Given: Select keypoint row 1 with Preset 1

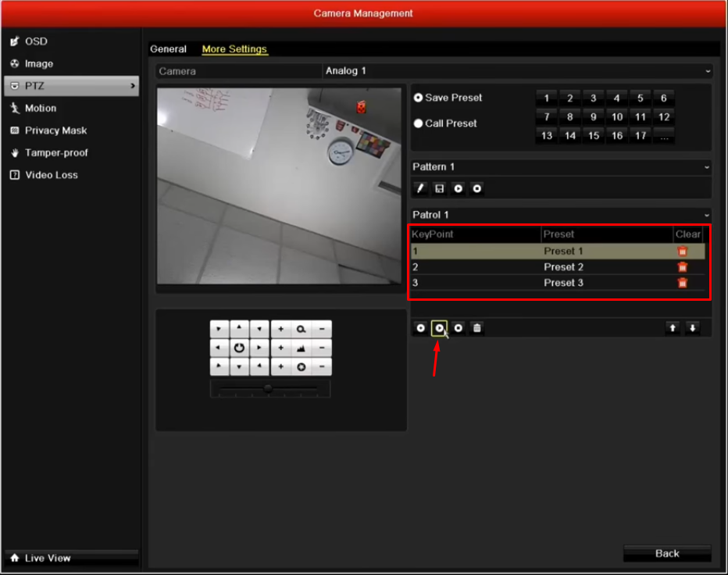Looking at the screenshot, I should (558, 252).
